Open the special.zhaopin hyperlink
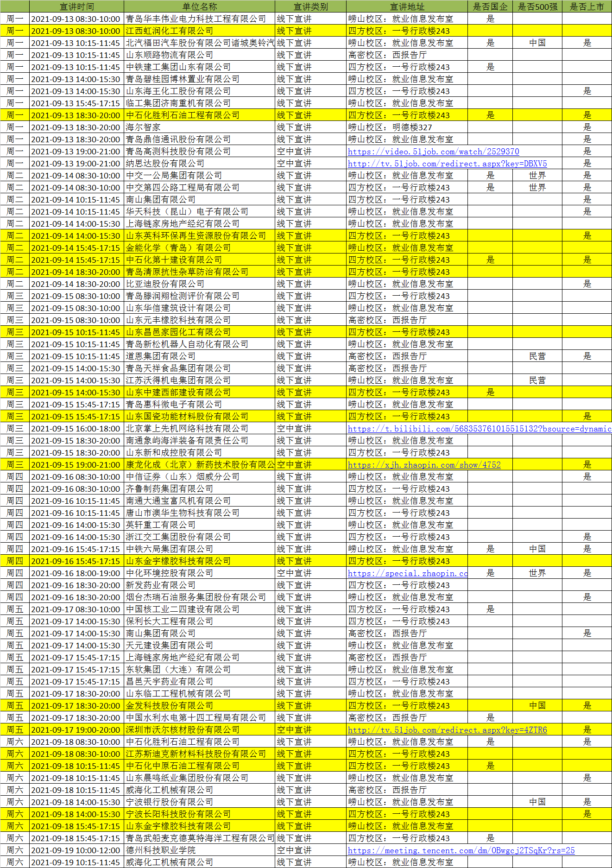612x868 pixels. pyautogui.click(x=407, y=573)
